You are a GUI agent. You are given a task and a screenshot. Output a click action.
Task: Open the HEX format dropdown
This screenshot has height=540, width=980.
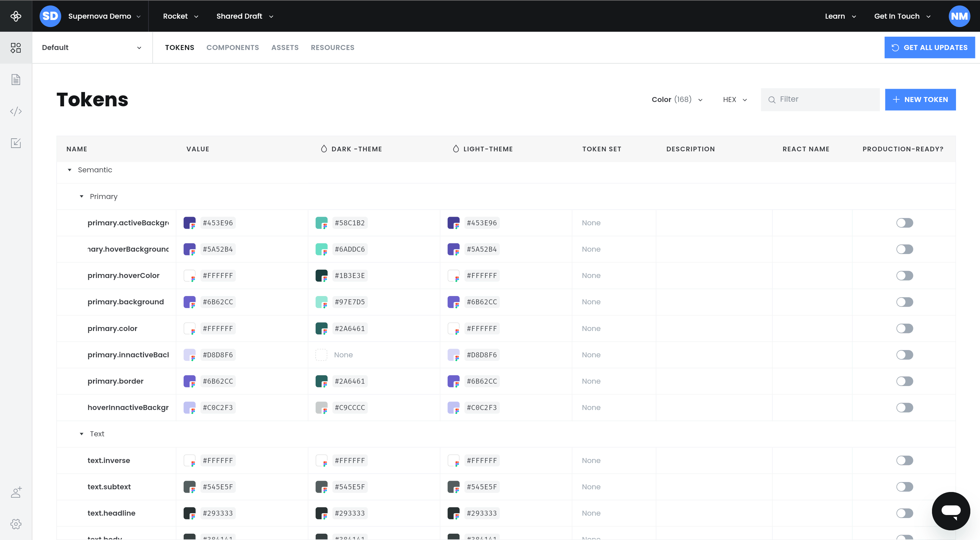735,99
